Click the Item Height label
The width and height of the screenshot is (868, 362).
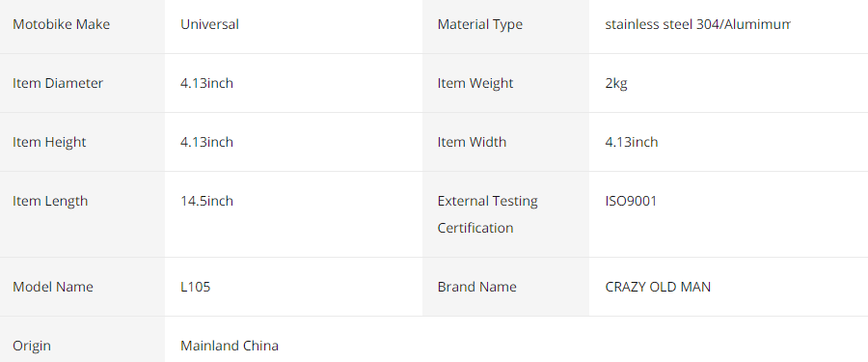49,142
